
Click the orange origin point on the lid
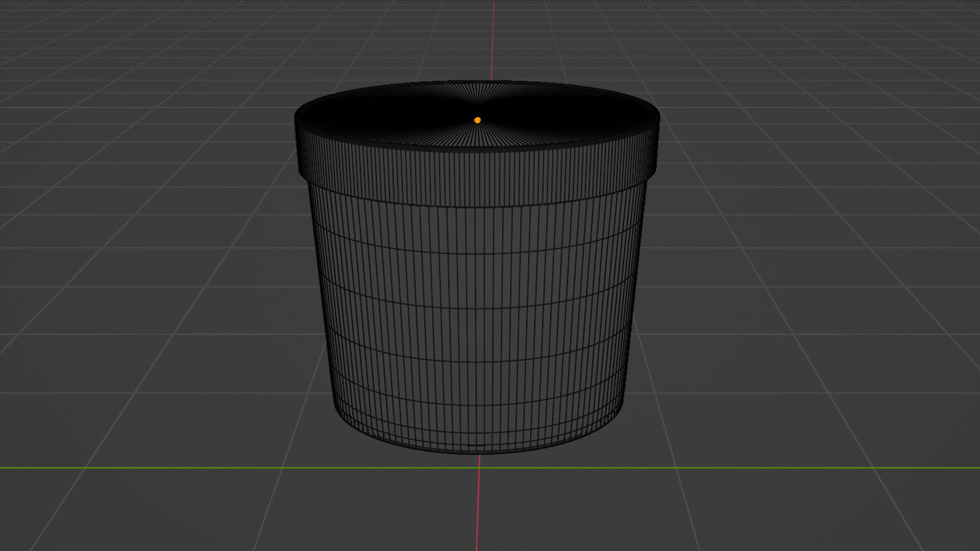coord(477,120)
